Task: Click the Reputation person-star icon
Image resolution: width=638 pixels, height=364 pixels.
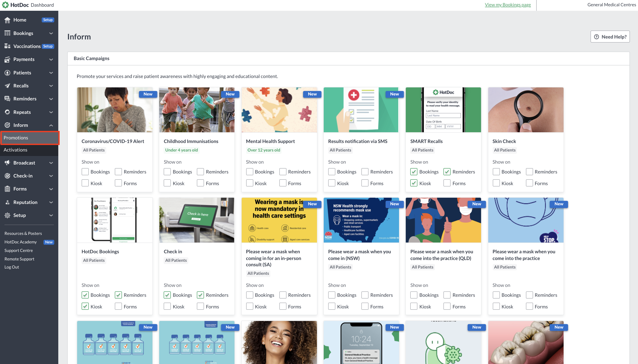Action: click(7, 202)
